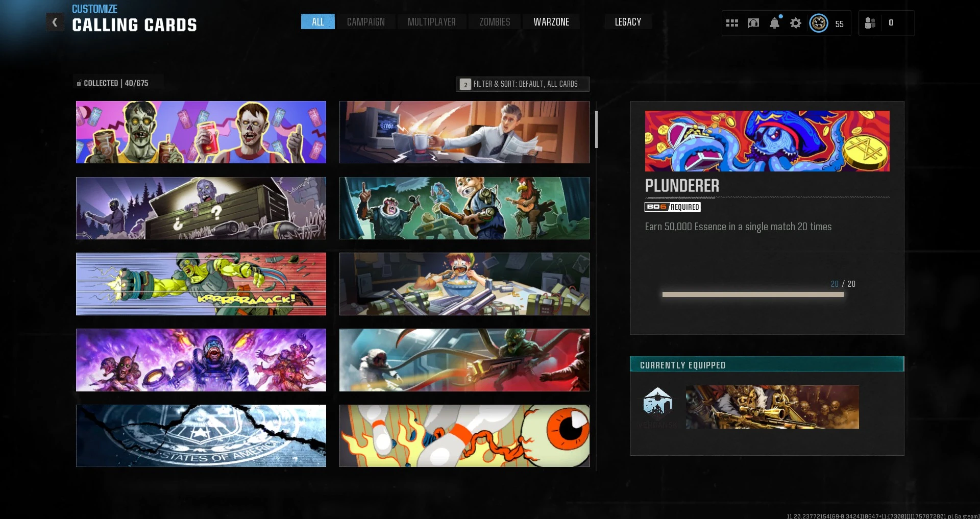
Task: Click the Calling Cards page title
Action: click(x=134, y=25)
